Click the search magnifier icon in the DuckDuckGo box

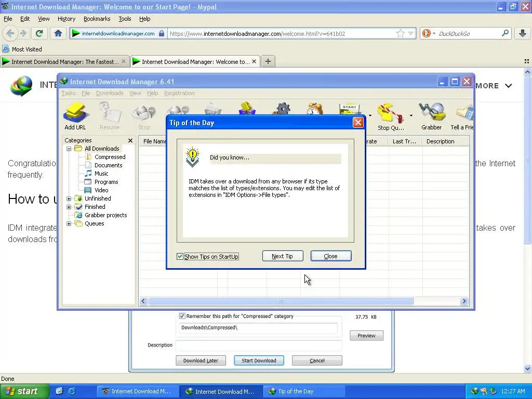(x=505, y=33)
